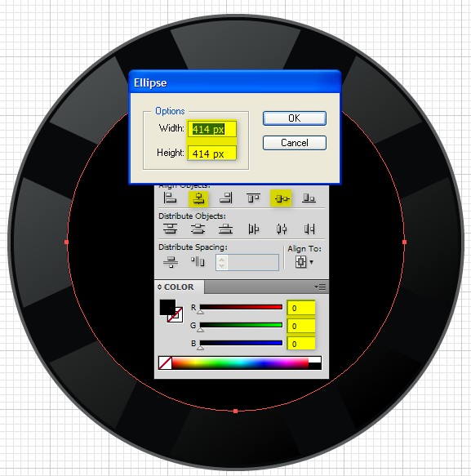Open the Color panel options menu
This screenshot has width=471, height=476.
coord(320,287)
